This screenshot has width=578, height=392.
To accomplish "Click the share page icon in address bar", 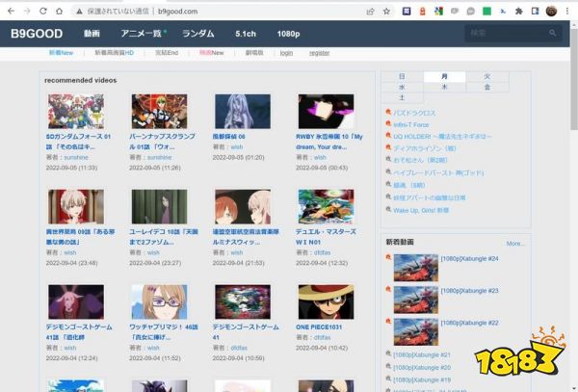I will 370,12.
